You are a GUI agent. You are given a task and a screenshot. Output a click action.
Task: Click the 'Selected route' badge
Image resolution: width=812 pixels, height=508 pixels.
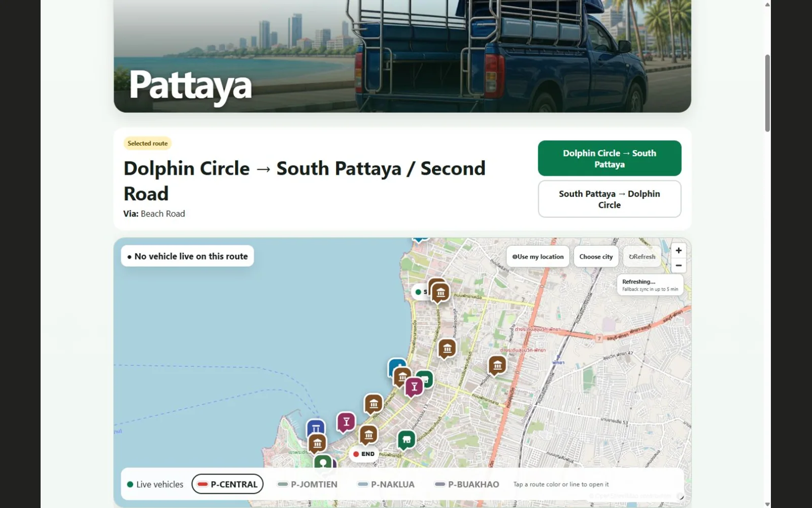click(148, 143)
